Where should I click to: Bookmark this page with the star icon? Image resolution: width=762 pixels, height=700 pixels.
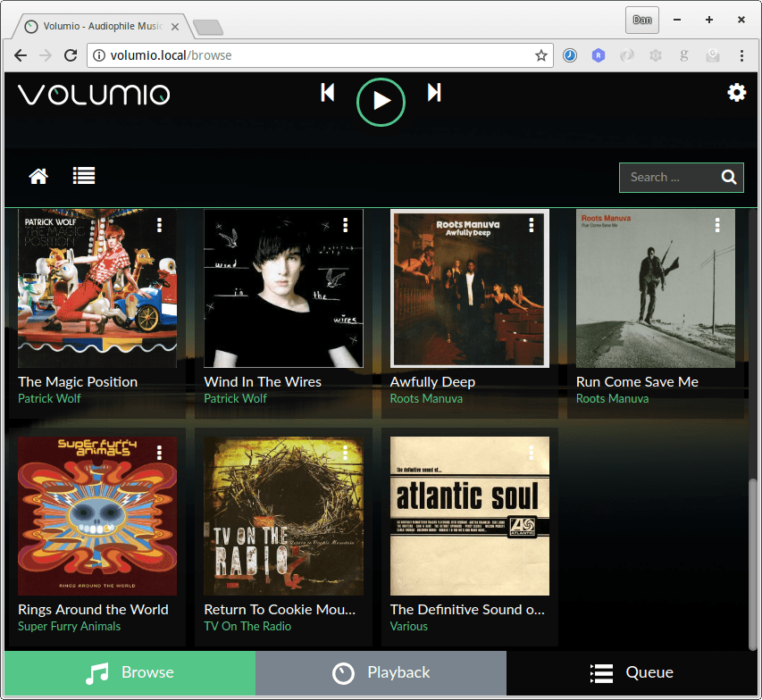click(540, 55)
